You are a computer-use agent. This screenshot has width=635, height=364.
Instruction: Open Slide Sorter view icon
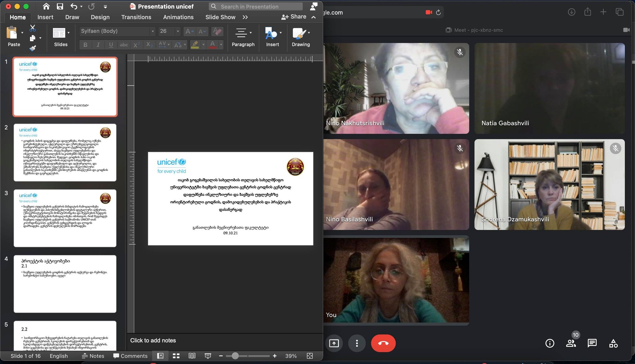pyautogui.click(x=176, y=356)
